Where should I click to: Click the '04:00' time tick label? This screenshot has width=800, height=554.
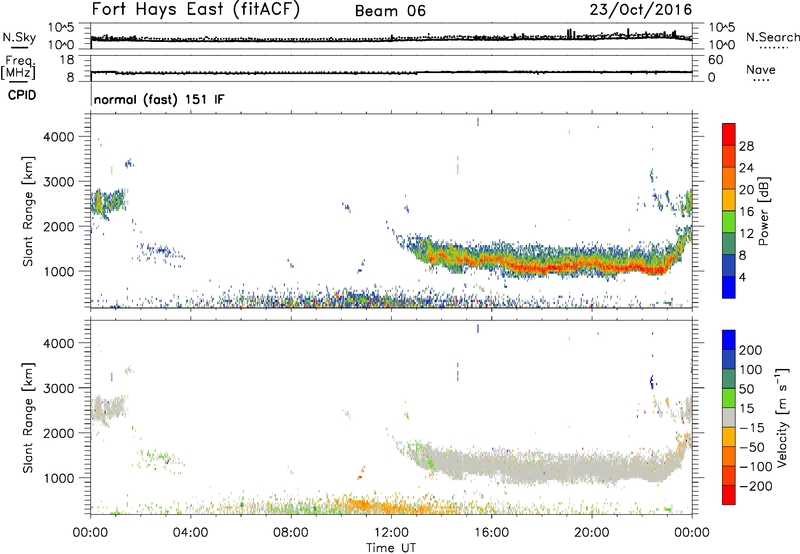click(x=190, y=533)
